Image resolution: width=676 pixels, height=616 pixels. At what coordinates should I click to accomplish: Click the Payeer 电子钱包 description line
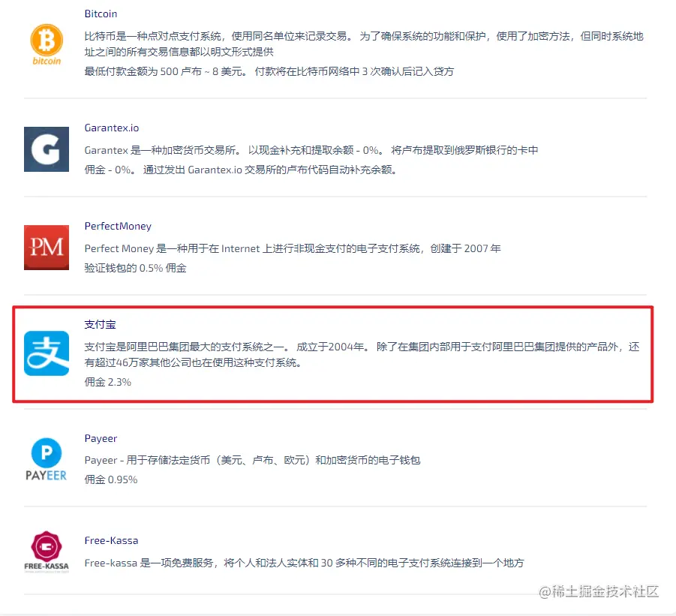point(253,460)
